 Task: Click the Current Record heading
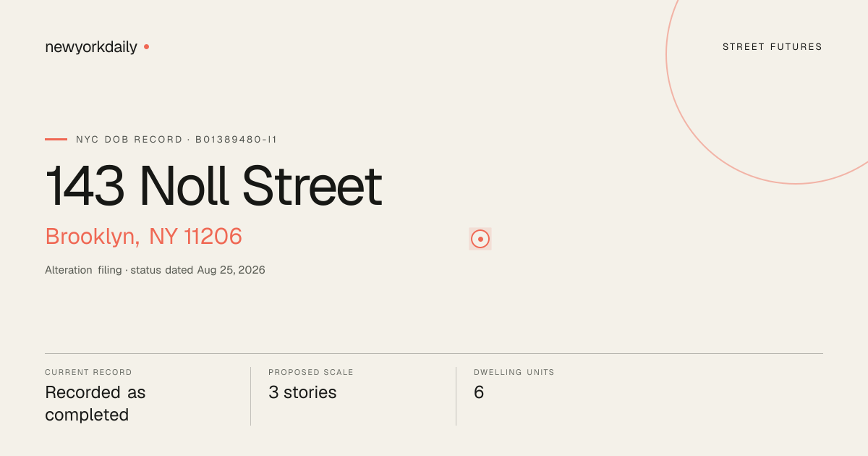point(88,373)
